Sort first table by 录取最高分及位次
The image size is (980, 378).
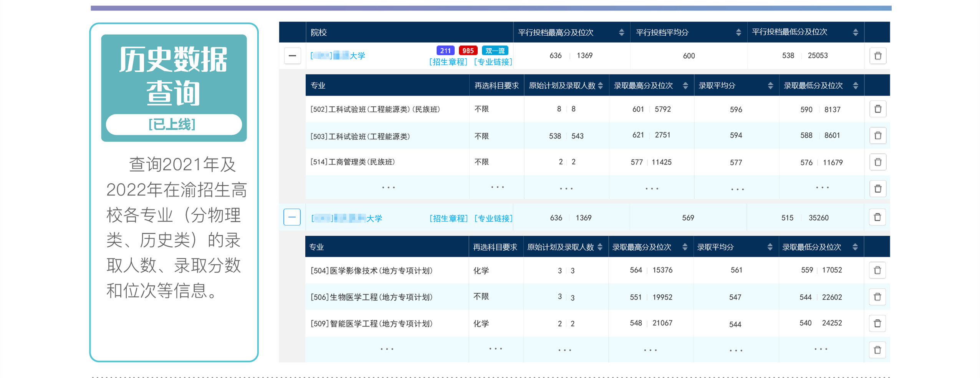pyautogui.click(x=685, y=86)
